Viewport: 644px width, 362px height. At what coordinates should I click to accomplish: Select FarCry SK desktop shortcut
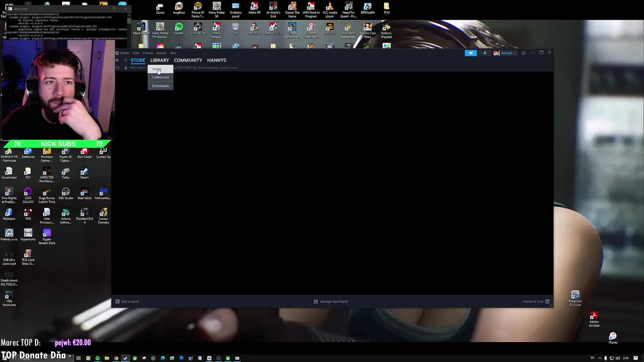(255, 29)
